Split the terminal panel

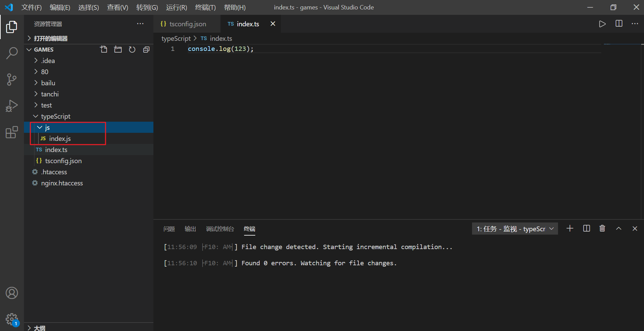pyautogui.click(x=586, y=229)
